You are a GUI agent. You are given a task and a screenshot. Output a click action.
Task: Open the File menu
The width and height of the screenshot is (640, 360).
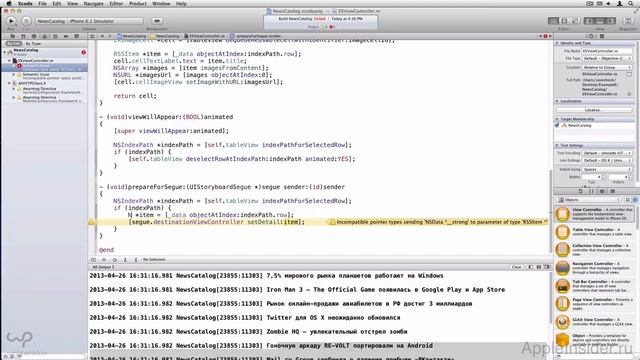pos(42,3)
